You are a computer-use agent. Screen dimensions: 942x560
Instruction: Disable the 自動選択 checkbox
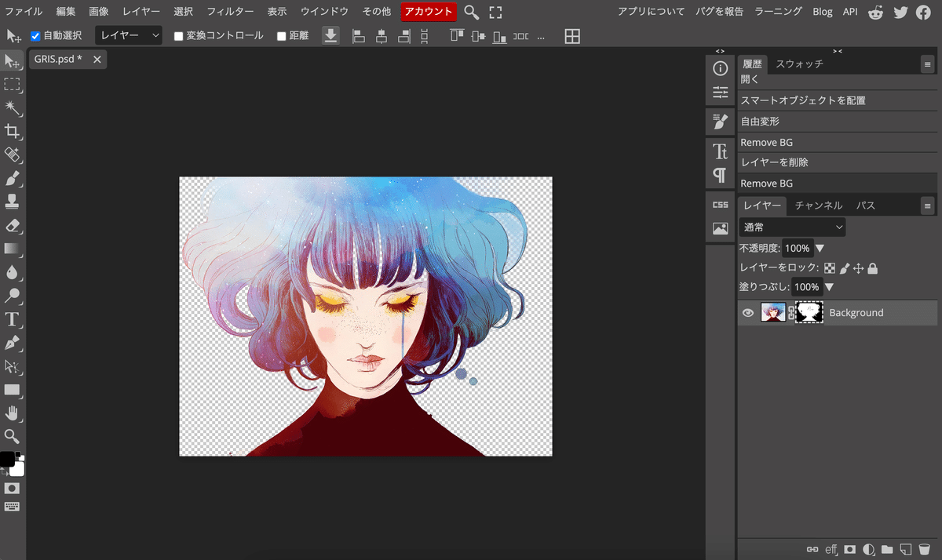click(x=35, y=36)
